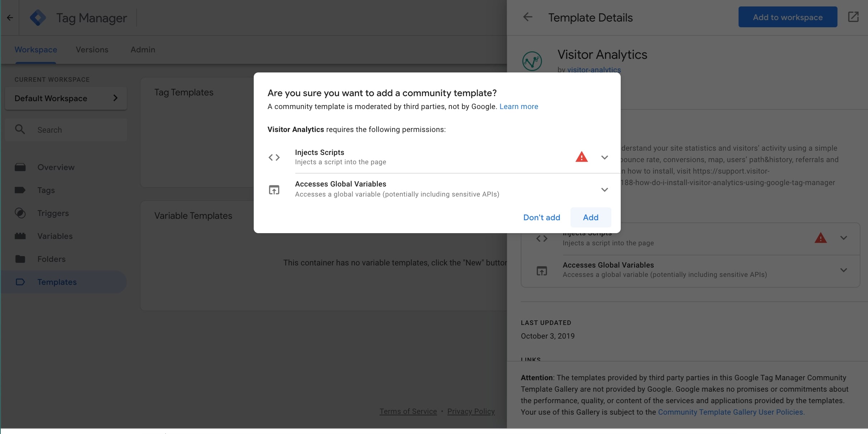Click the Visitor Analytics logo icon
868x434 pixels.
pos(532,61)
